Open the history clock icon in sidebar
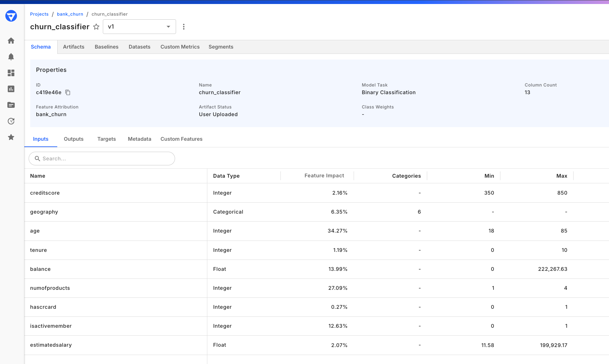 tap(11, 121)
